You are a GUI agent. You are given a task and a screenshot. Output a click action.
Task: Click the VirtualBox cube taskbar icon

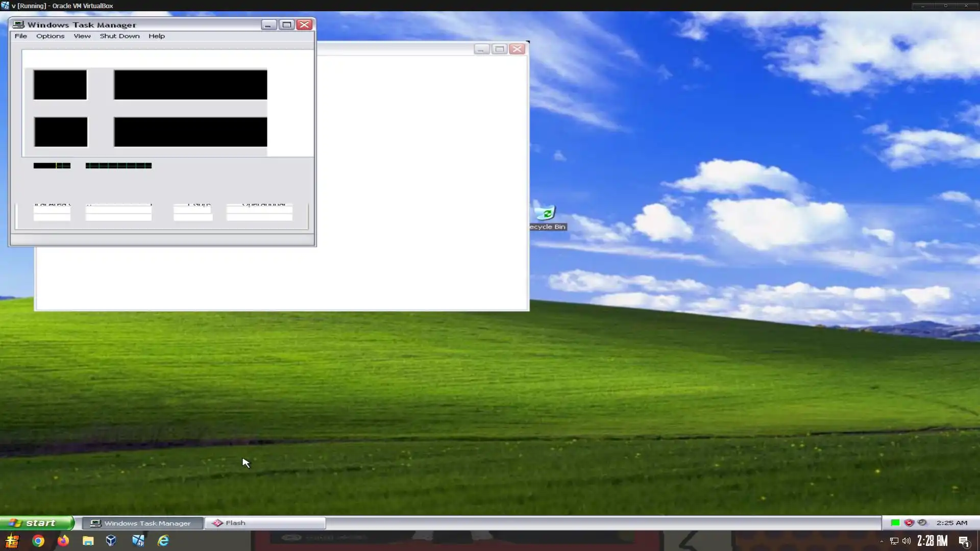click(111, 541)
